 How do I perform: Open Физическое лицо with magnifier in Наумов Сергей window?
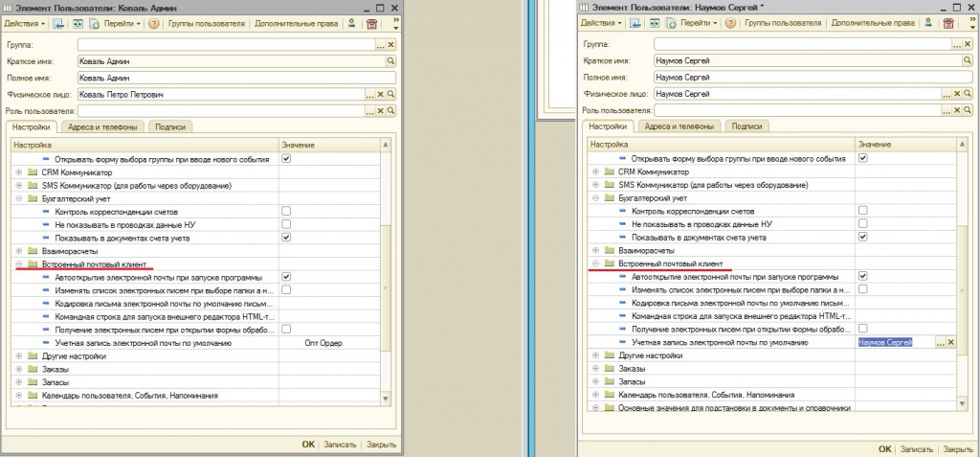point(968,94)
